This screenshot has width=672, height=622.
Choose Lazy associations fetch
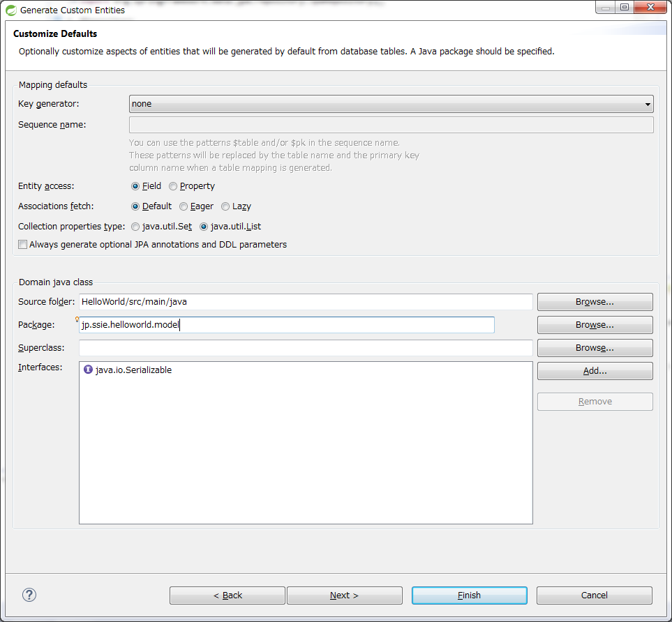(225, 206)
